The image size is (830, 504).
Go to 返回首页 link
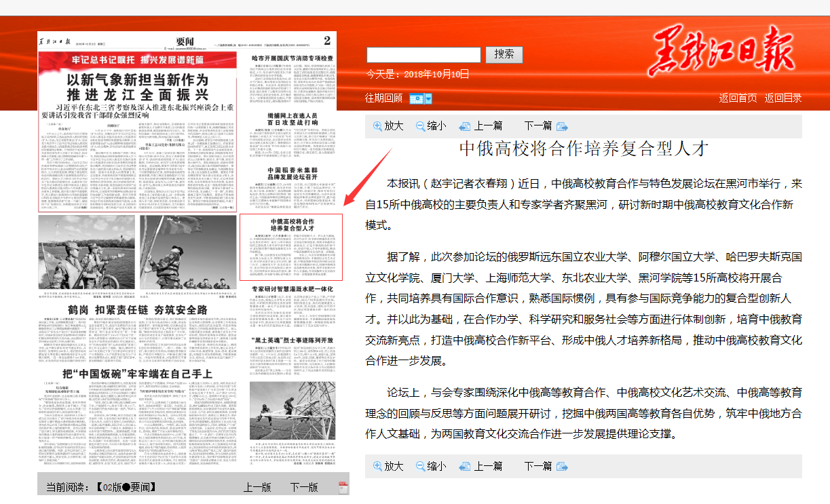738,98
